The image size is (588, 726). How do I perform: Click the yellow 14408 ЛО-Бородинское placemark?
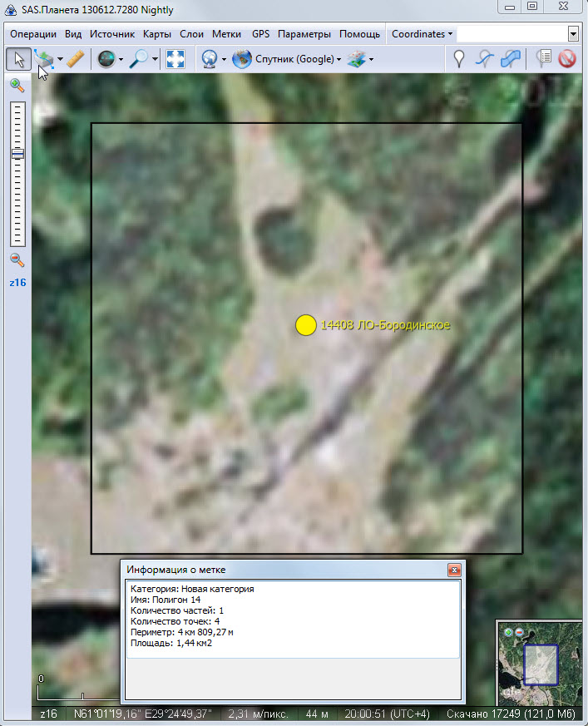pyautogui.click(x=306, y=325)
